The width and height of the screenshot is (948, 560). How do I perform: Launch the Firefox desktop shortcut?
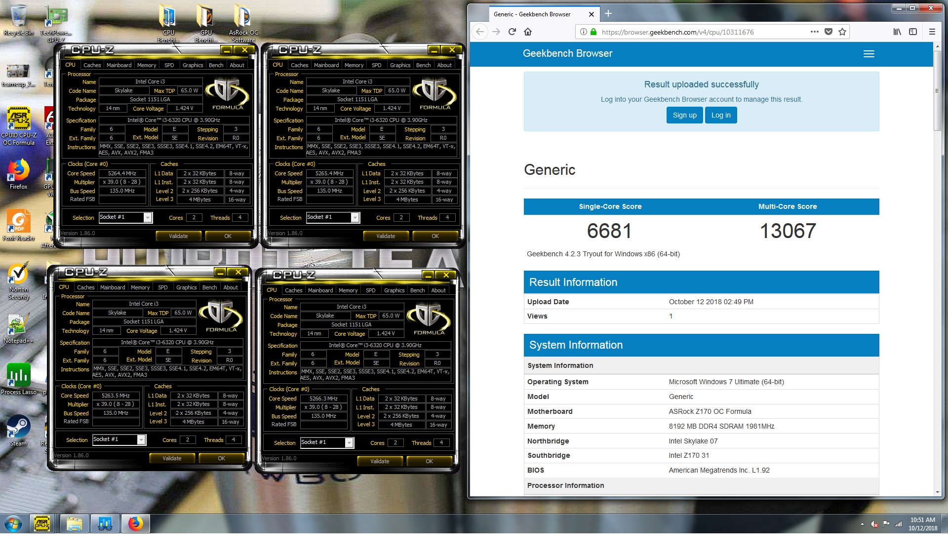pyautogui.click(x=19, y=174)
